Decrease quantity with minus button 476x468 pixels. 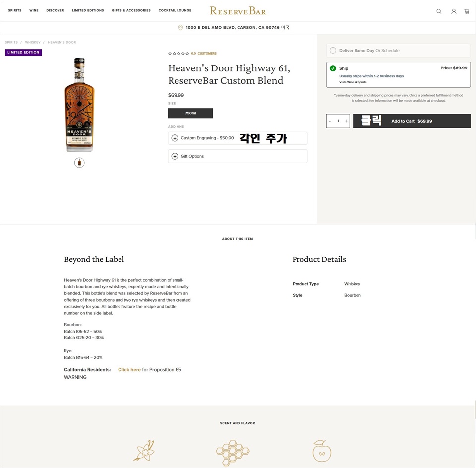pyautogui.click(x=330, y=121)
